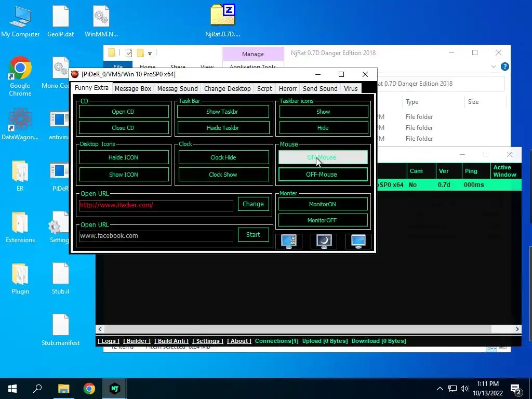Focus the http://www.Hacker.com/ input field

(x=156, y=205)
